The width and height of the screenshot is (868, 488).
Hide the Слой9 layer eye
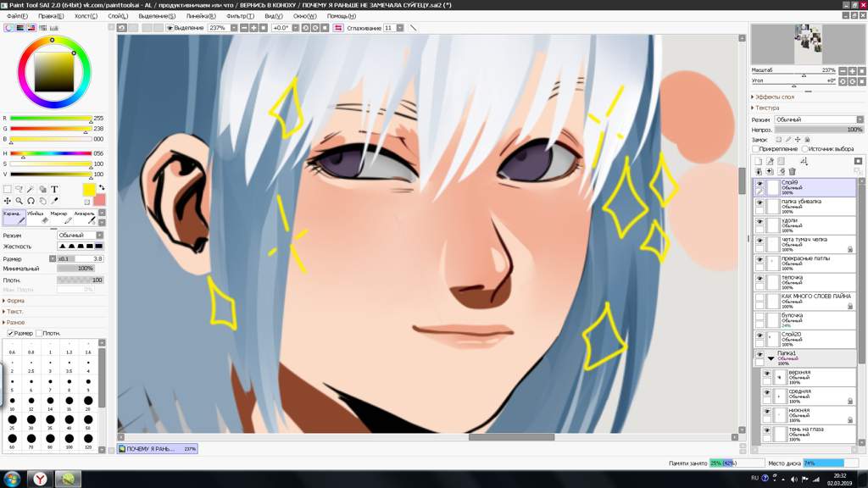[x=759, y=183]
